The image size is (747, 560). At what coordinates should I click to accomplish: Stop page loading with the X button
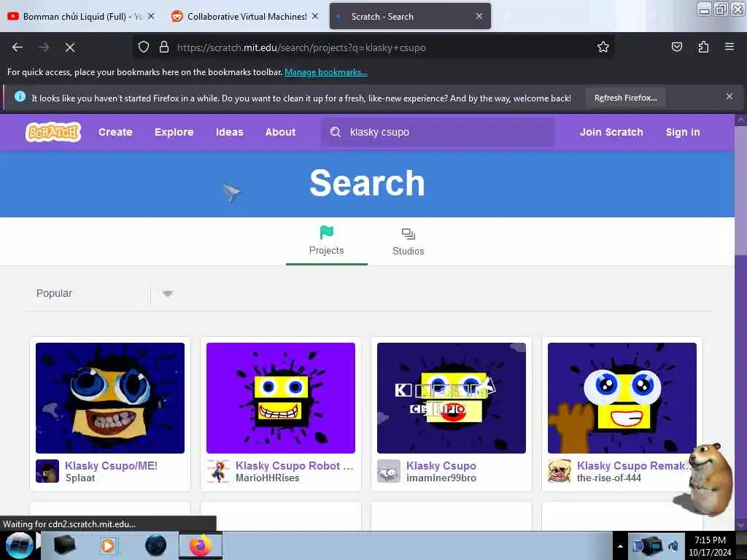[x=70, y=47]
